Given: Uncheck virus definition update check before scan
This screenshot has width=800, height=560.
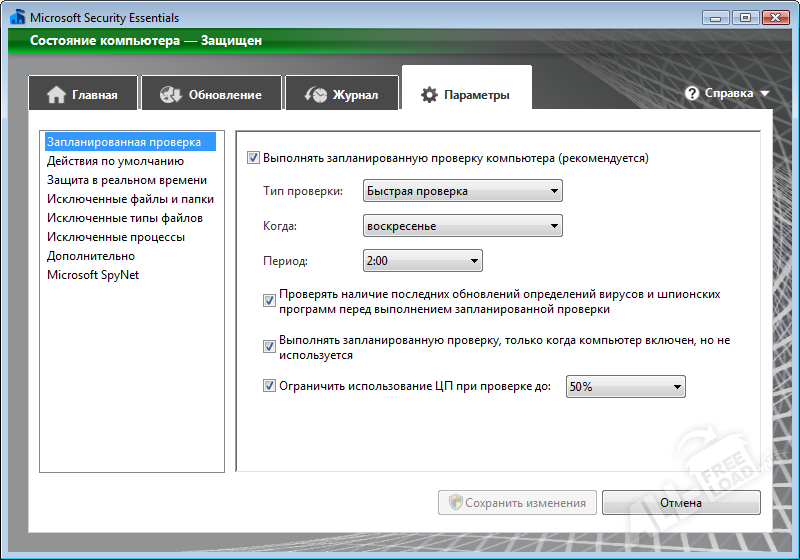Looking at the screenshot, I should click(x=269, y=300).
